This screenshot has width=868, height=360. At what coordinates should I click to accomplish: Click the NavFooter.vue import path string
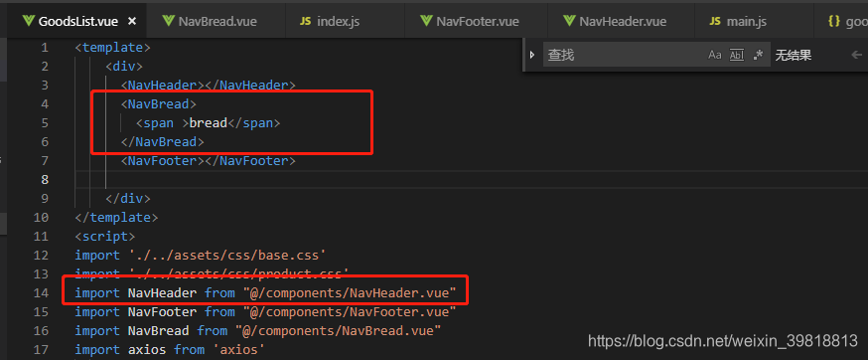pyautogui.click(x=350, y=311)
